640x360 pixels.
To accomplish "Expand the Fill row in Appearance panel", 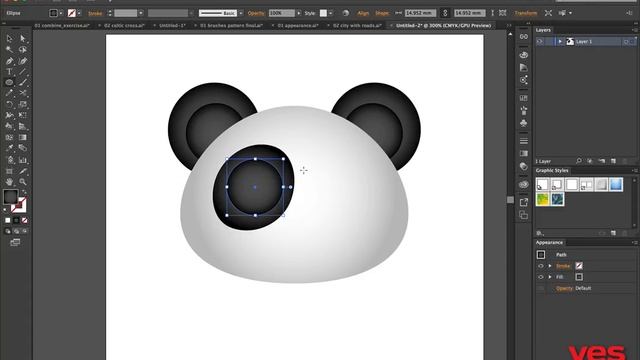I will tap(550, 277).
